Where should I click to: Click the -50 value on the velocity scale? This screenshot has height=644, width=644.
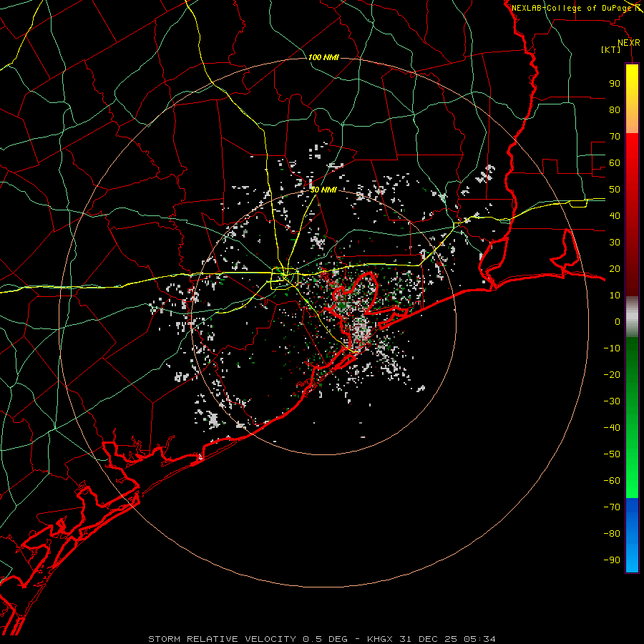point(612,454)
